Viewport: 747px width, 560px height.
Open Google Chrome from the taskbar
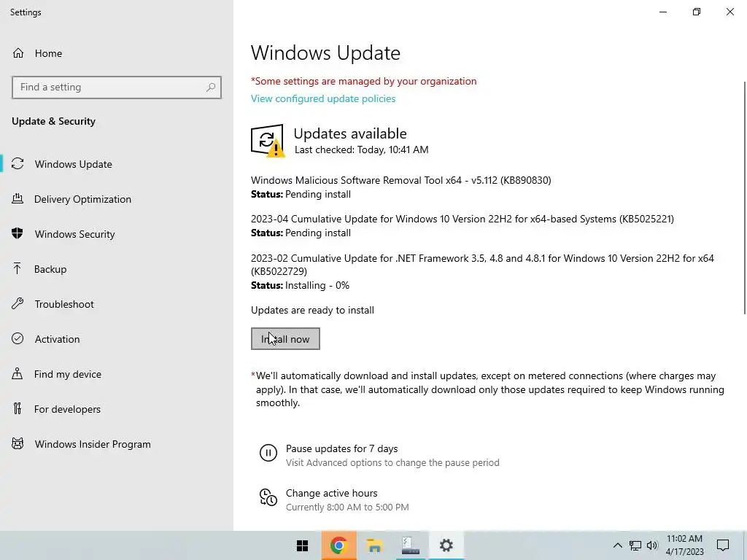click(x=338, y=545)
